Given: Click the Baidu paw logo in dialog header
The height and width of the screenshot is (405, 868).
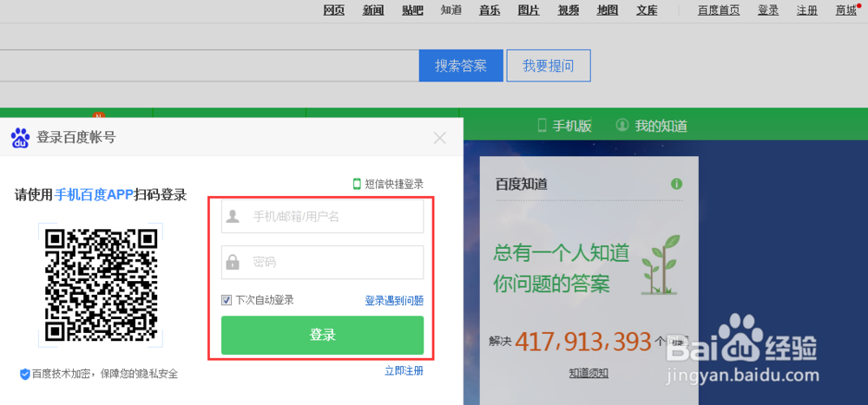Looking at the screenshot, I should coord(21,138).
